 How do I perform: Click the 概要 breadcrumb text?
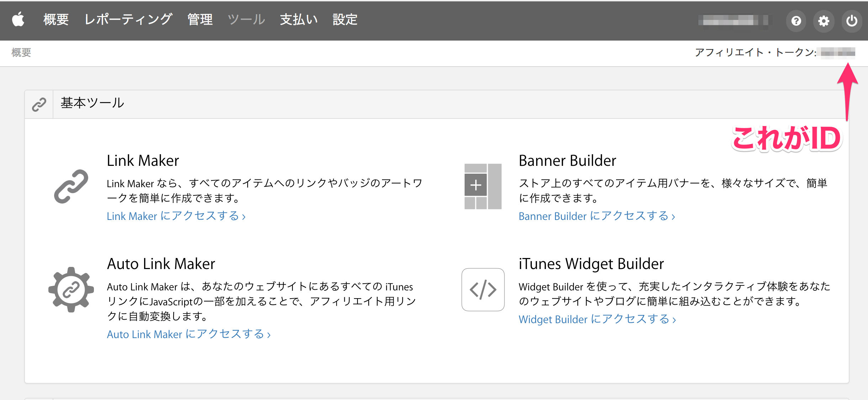(21, 53)
